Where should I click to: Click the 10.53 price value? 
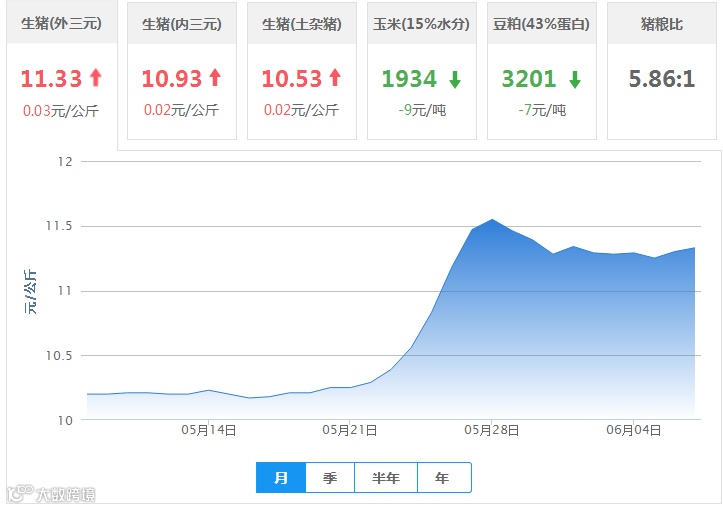(291, 78)
